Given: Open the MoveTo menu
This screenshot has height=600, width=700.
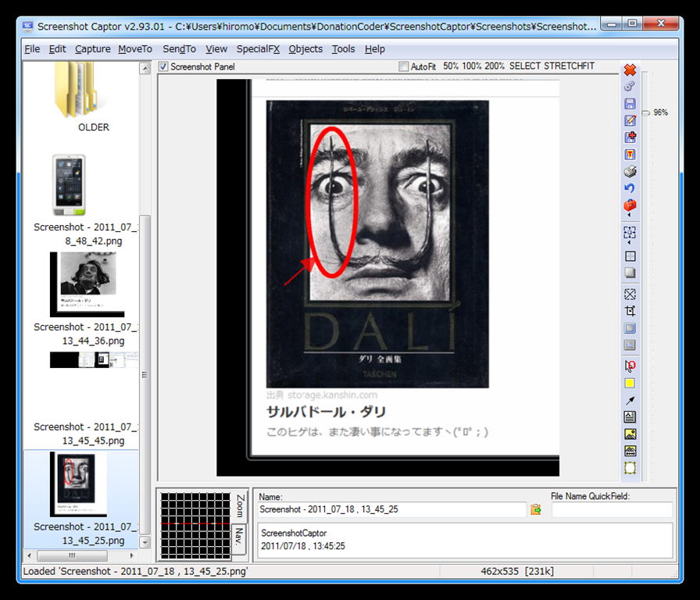Looking at the screenshot, I should click(x=135, y=49).
